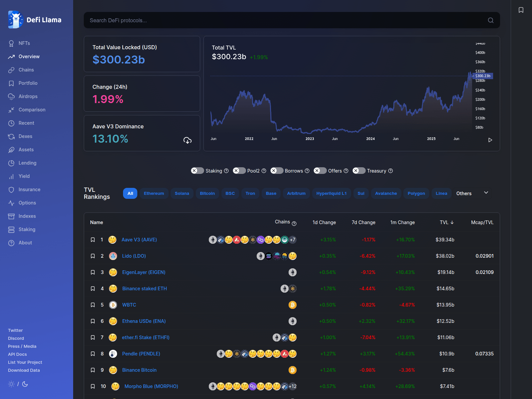This screenshot has width=532, height=399.
Task: Bookmark the EigenLayer row
Action: (x=93, y=272)
